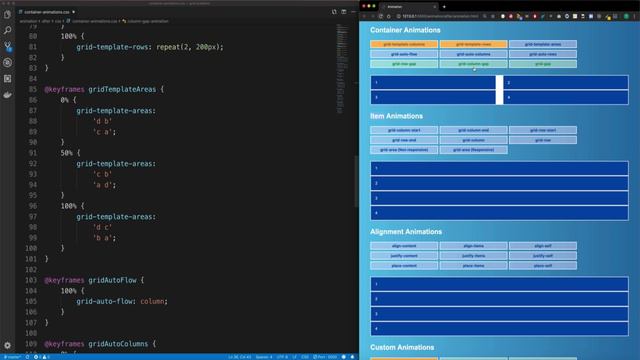Click the justify-self button
Screen dimensions: 640x360
[x=543, y=256]
